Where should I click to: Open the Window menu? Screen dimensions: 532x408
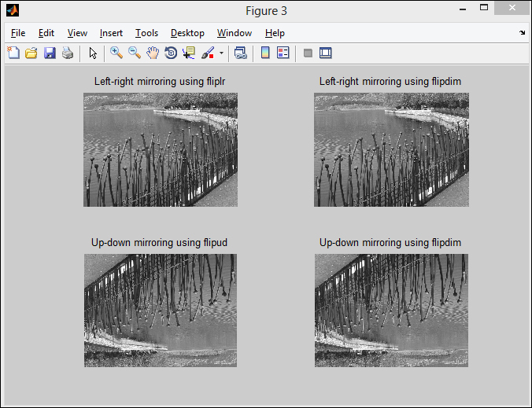(235, 33)
